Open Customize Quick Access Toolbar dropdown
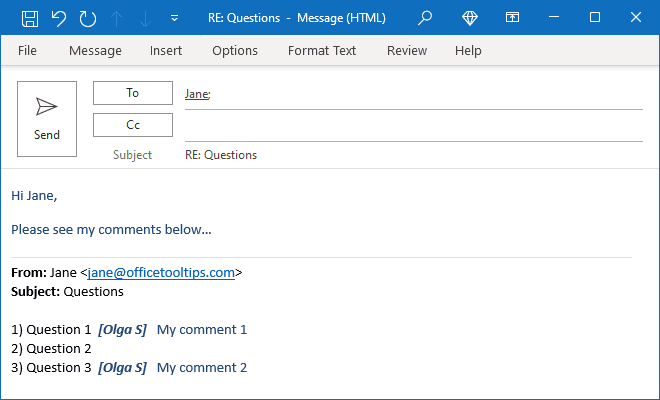This screenshot has width=660, height=400. (174, 18)
